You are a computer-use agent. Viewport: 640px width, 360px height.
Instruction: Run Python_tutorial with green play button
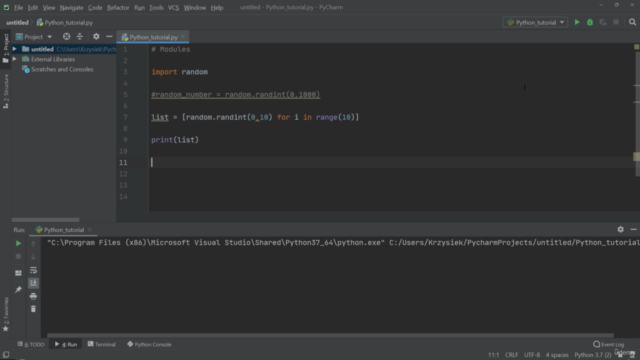577,22
